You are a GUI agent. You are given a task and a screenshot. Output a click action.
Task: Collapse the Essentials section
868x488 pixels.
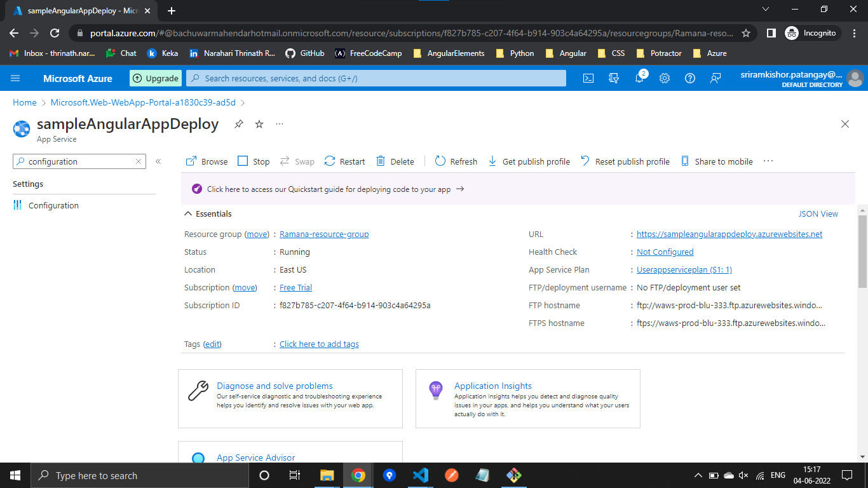point(208,214)
